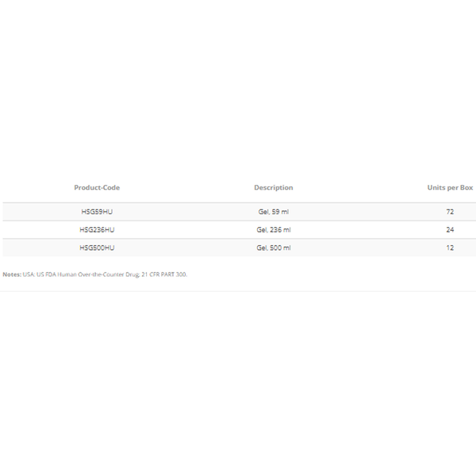The height and width of the screenshot is (476, 476).
Task: Click the 21 CFR PART 300 reference
Action: tap(164, 274)
